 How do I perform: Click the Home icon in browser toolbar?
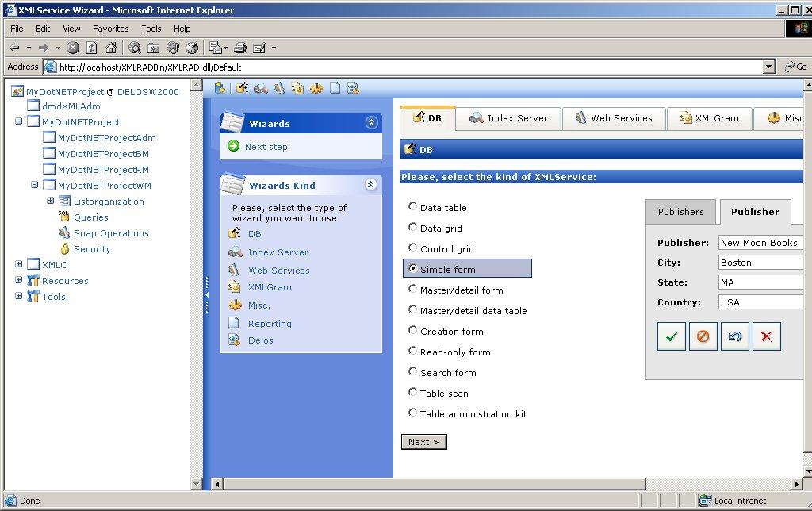[x=111, y=48]
